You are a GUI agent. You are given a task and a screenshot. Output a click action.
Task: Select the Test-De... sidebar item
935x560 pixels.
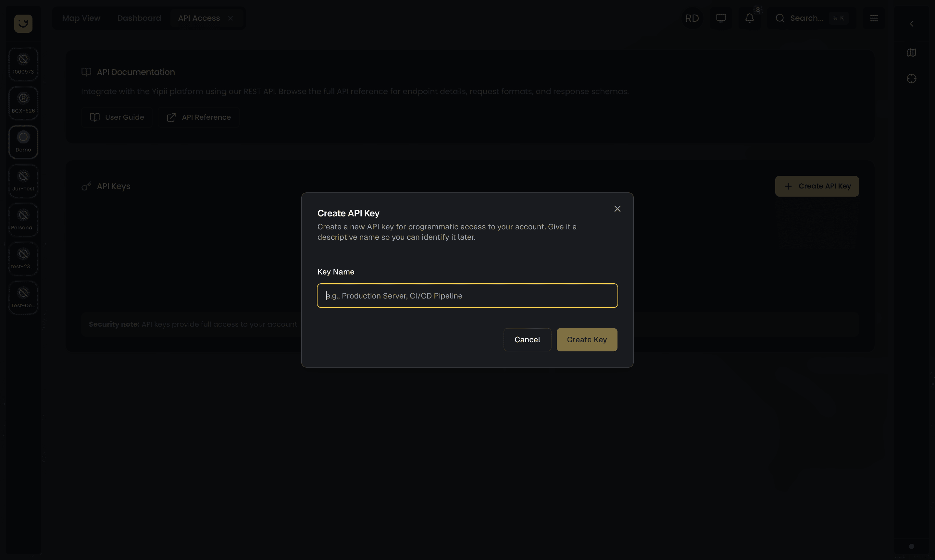point(23,298)
